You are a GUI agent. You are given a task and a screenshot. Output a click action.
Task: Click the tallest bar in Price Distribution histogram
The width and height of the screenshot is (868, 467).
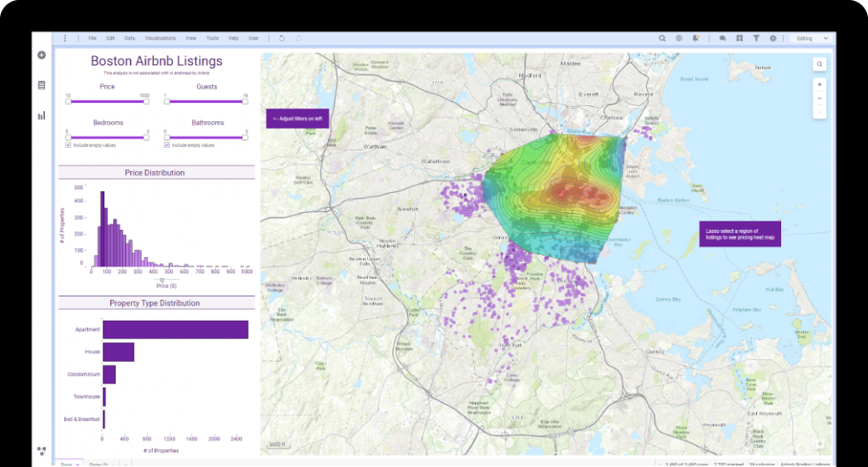coord(103,230)
